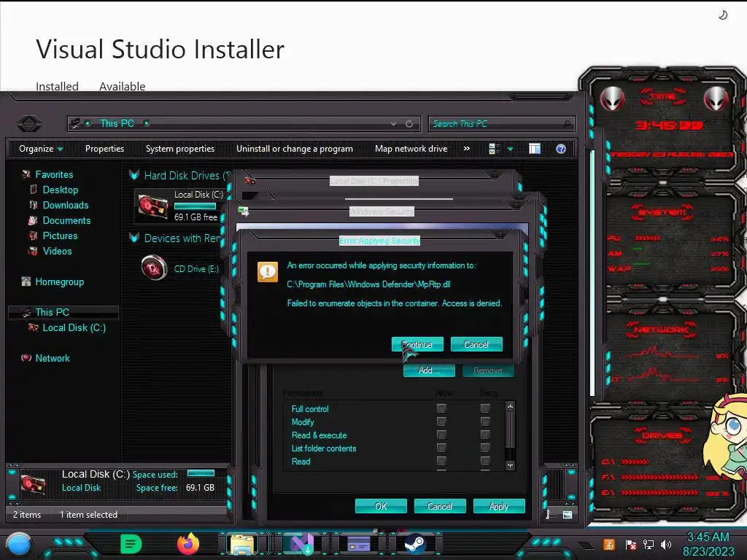Click the volume speaker tray icon
Viewport: 747px width, 560px height.
click(x=666, y=544)
